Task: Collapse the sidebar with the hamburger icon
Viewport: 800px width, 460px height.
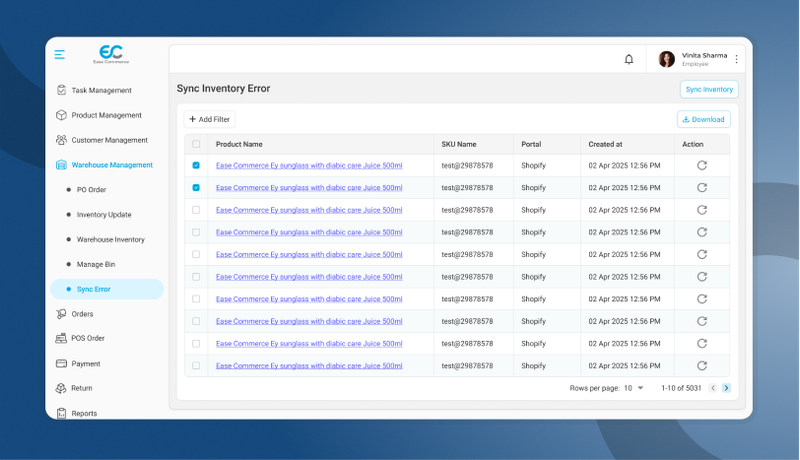Action: point(60,55)
